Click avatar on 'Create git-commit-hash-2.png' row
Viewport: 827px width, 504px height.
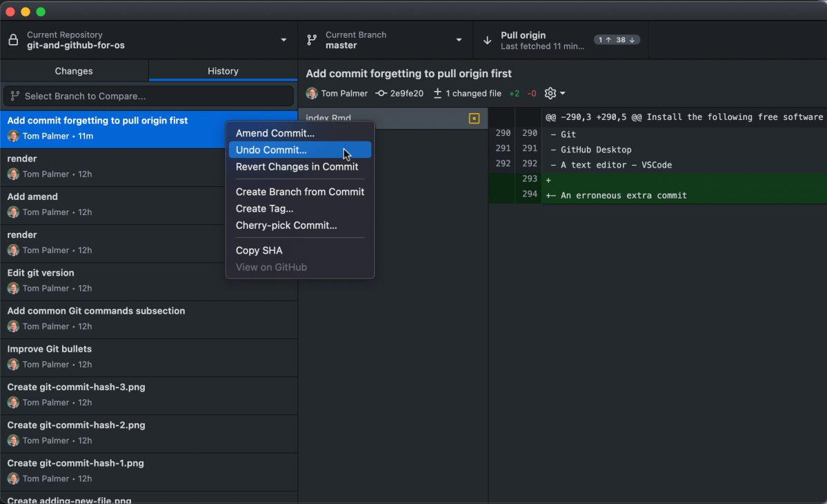coord(13,441)
